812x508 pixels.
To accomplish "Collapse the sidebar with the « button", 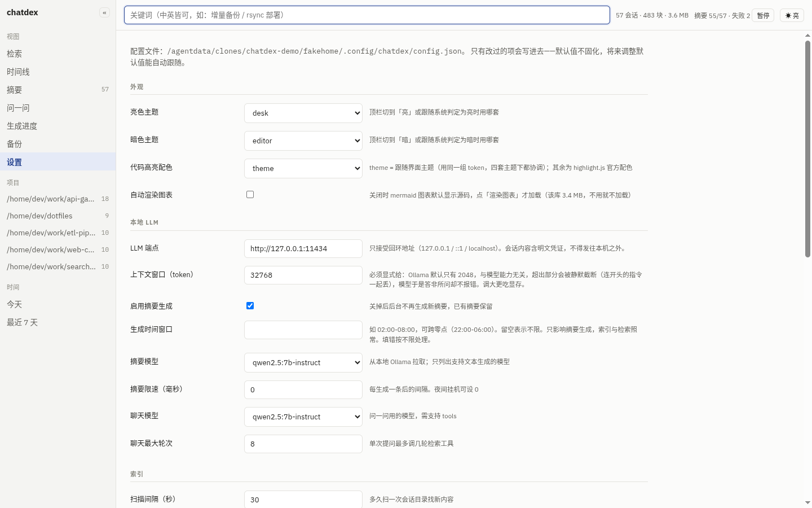I will click(x=104, y=12).
